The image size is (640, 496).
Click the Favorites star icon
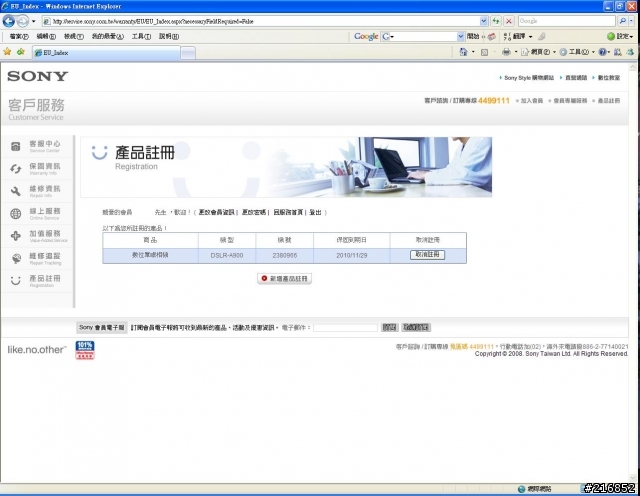(x=7, y=52)
